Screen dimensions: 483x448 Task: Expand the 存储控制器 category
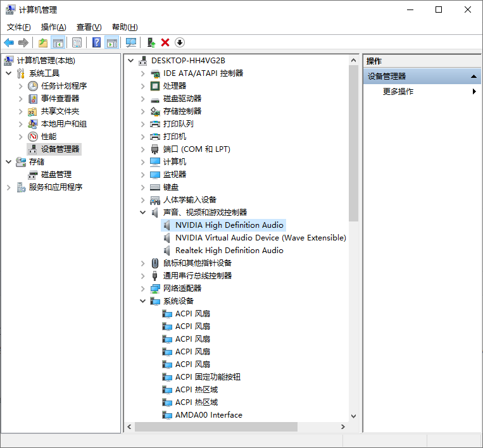(142, 111)
